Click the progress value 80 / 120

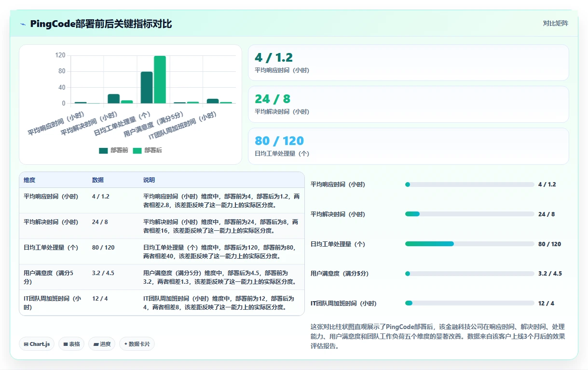click(x=550, y=244)
